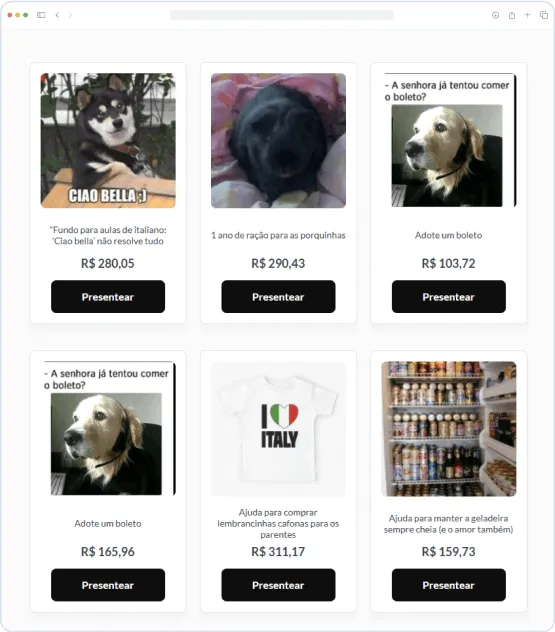Open the downloads icon in toolbar
Screen dimensions: 555x632
[x=495, y=15]
